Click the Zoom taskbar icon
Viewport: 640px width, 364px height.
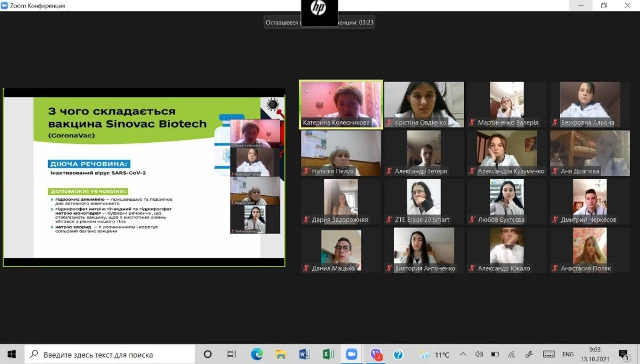tap(352, 354)
